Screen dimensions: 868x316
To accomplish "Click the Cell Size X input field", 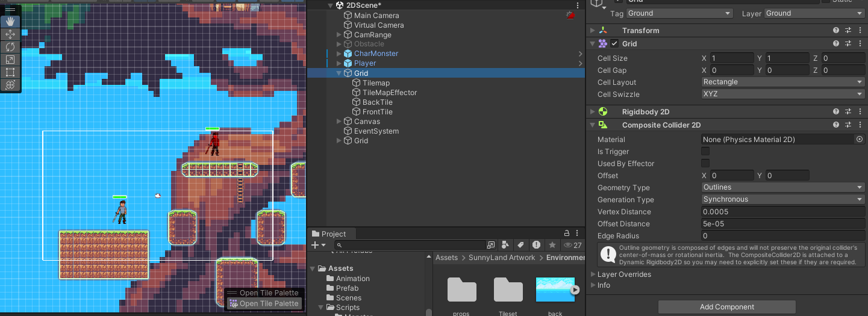I will point(732,58).
